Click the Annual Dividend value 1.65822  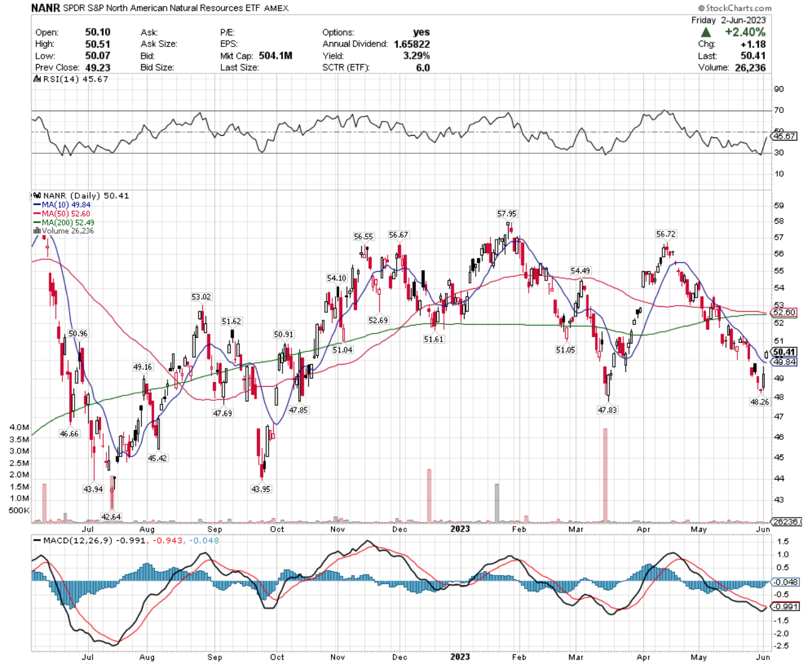click(x=412, y=44)
